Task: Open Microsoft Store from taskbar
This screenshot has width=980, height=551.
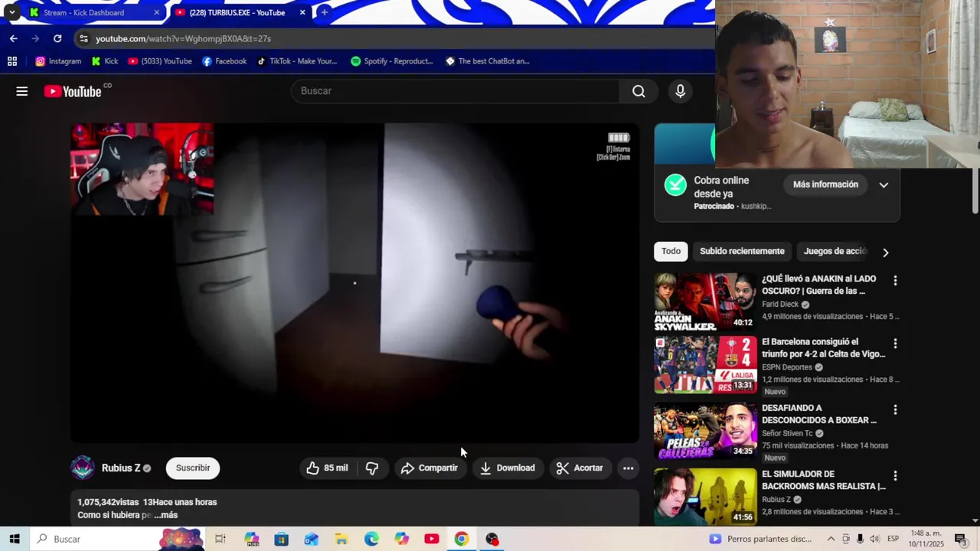Action: click(281, 539)
